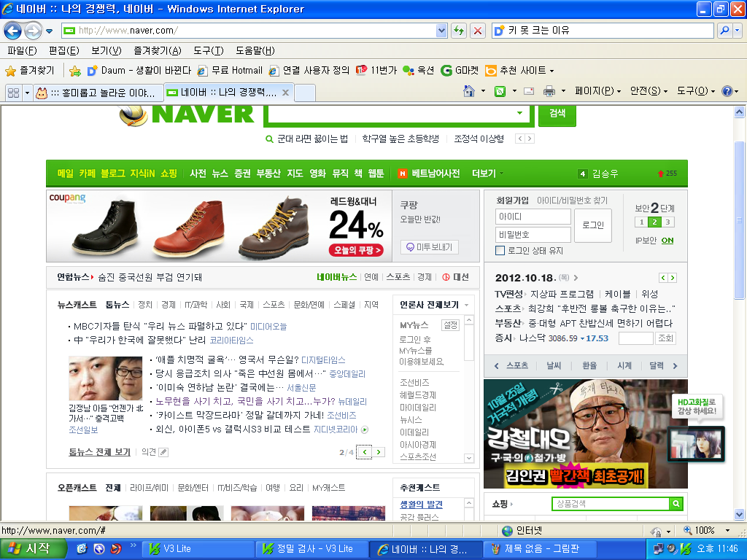Click the Home icon in command bar
This screenshot has width=747, height=560.
tap(469, 91)
